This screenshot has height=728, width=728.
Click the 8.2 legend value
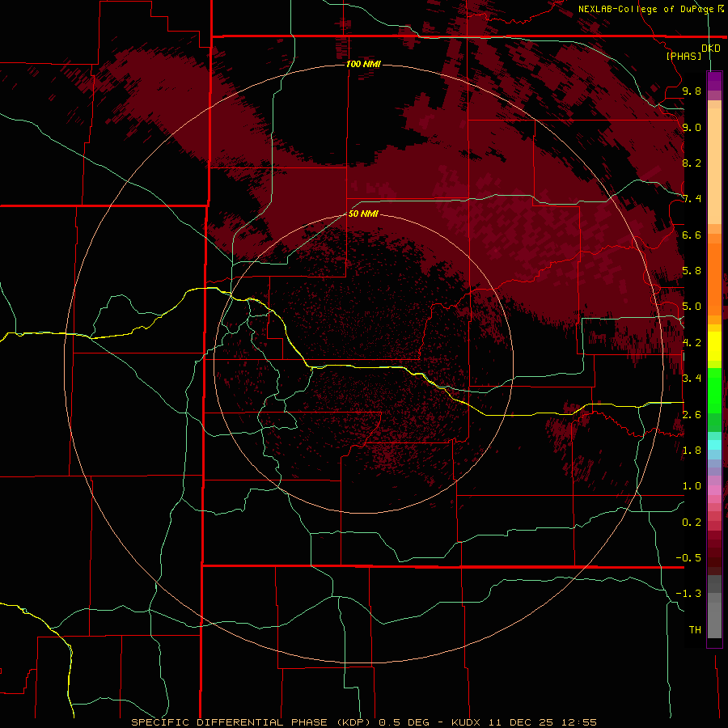click(x=692, y=163)
